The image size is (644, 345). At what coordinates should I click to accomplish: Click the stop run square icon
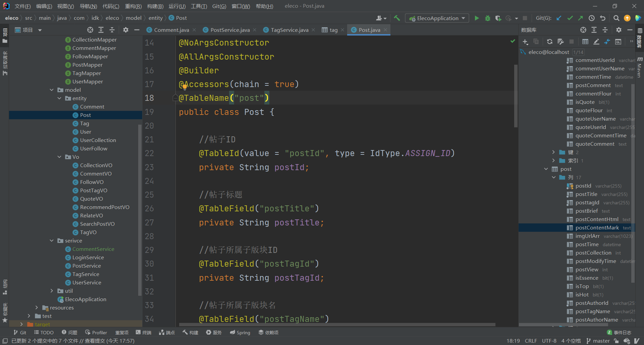point(525,18)
